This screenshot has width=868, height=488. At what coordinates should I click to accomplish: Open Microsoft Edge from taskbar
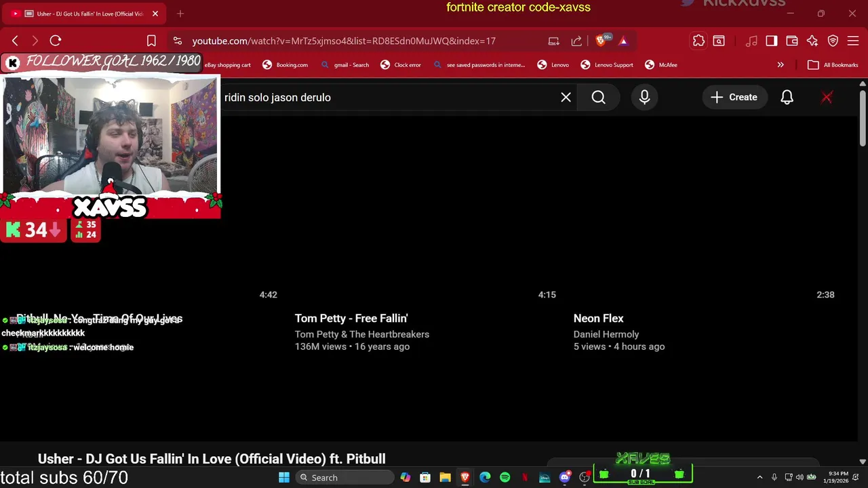[x=485, y=477]
